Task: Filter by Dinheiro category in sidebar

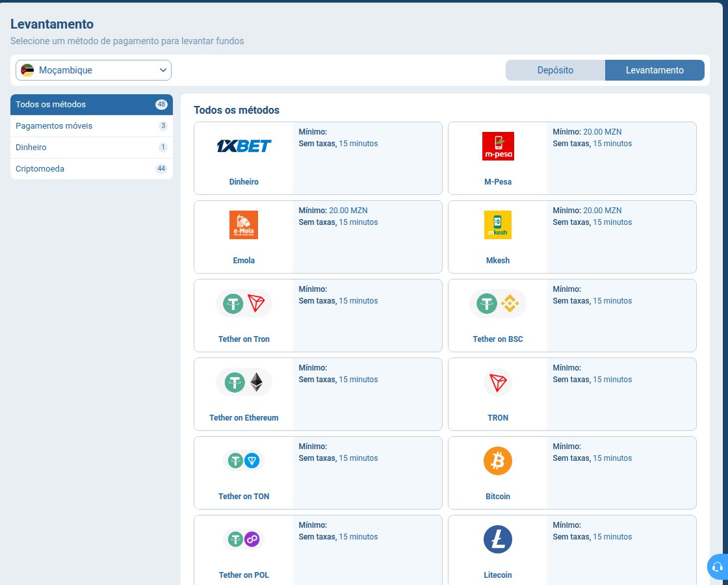Action: (92, 147)
